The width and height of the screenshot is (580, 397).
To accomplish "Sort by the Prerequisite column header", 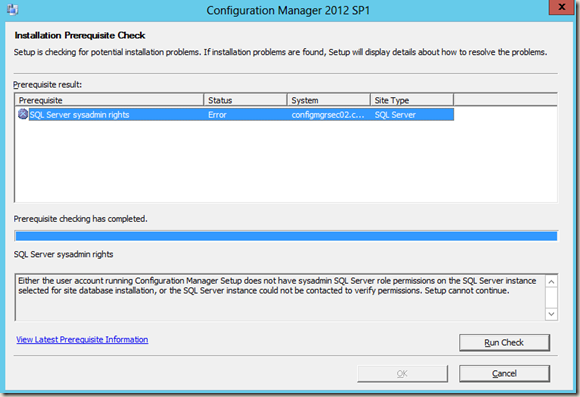I will [x=109, y=100].
